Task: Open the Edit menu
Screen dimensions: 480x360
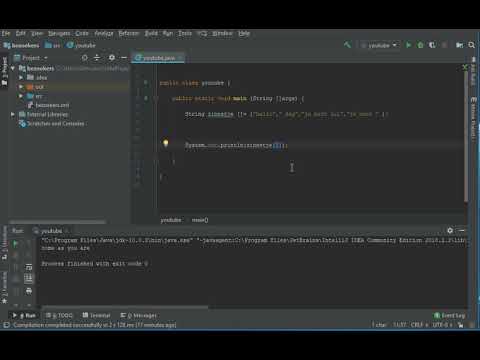Action: (x=21, y=33)
